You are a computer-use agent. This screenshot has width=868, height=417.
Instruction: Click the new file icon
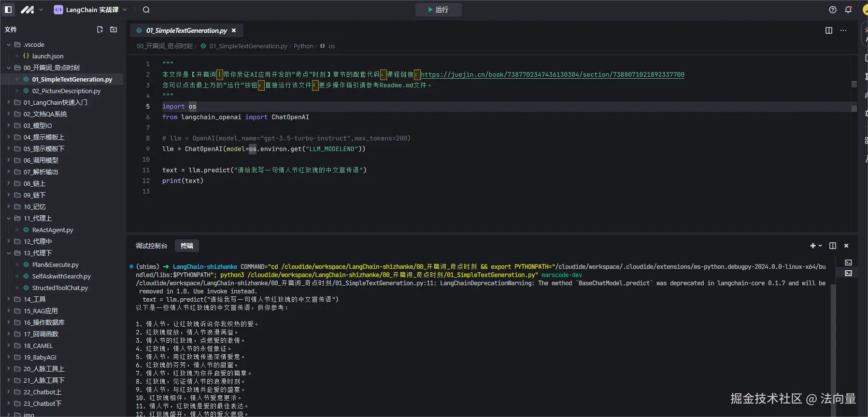100,29
